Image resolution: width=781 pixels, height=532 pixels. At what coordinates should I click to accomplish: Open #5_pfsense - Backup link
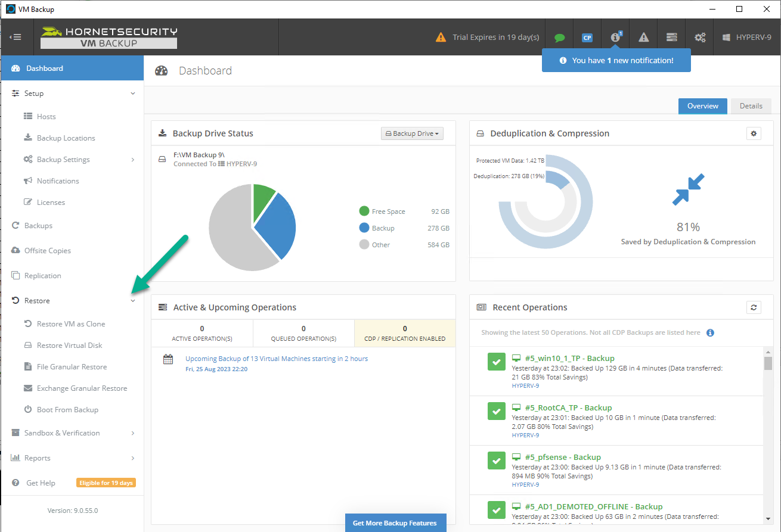563,457
